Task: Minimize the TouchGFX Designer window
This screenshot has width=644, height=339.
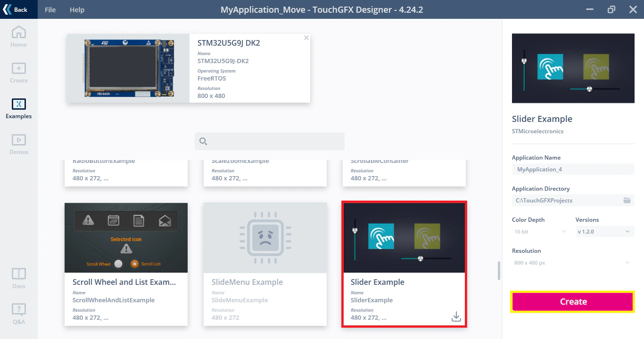Action: click(589, 9)
